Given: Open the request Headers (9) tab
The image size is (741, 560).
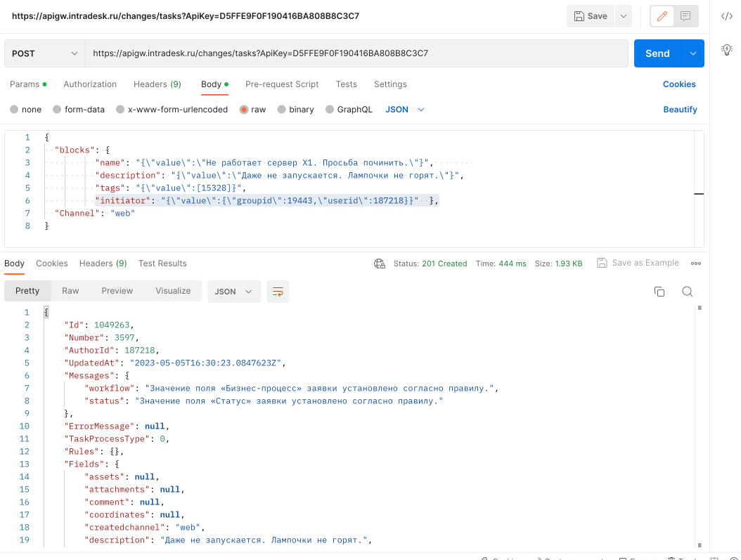Looking at the screenshot, I should (157, 84).
